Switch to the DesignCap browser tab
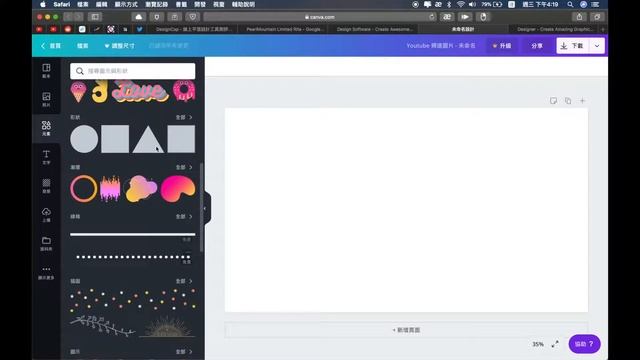640x360 pixels. point(193,29)
